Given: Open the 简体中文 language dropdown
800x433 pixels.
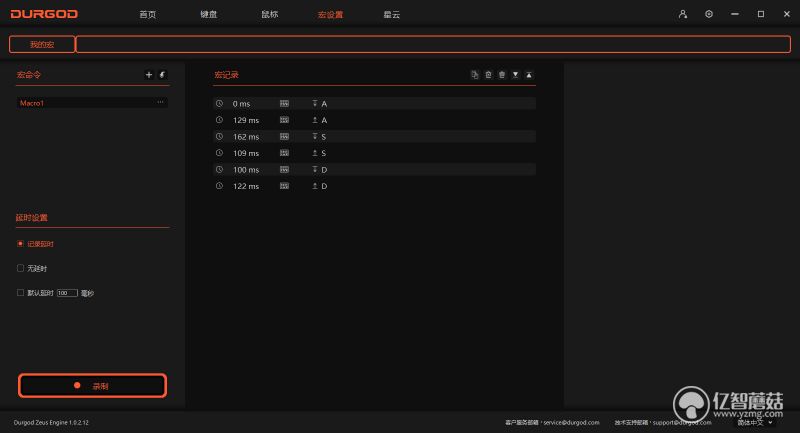Looking at the screenshot, I should click(x=755, y=422).
